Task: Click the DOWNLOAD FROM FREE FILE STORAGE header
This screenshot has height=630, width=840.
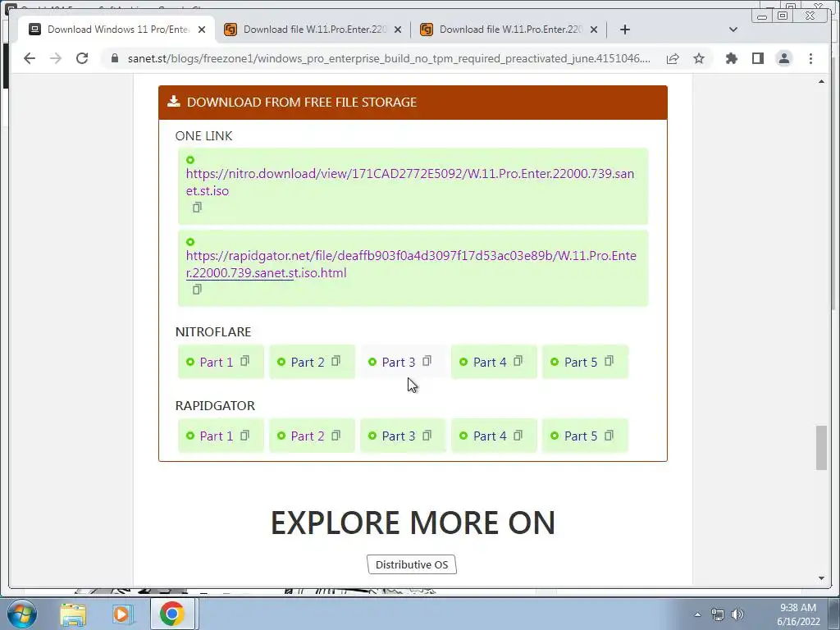Action: pyautogui.click(x=413, y=103)
